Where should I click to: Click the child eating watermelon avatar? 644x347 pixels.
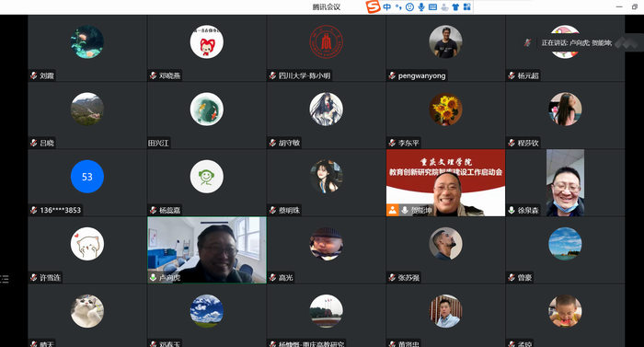click(x=565, y=311)
